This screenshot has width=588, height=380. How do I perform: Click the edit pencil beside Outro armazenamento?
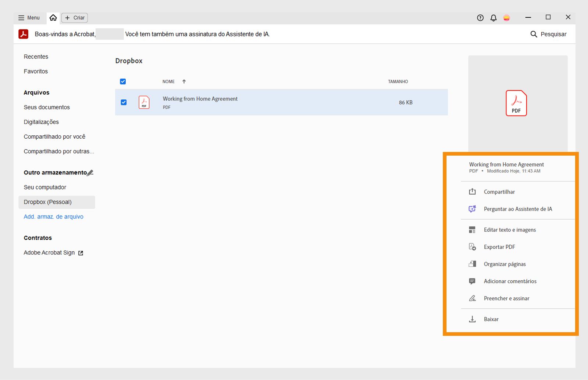(x=90, y=173)
